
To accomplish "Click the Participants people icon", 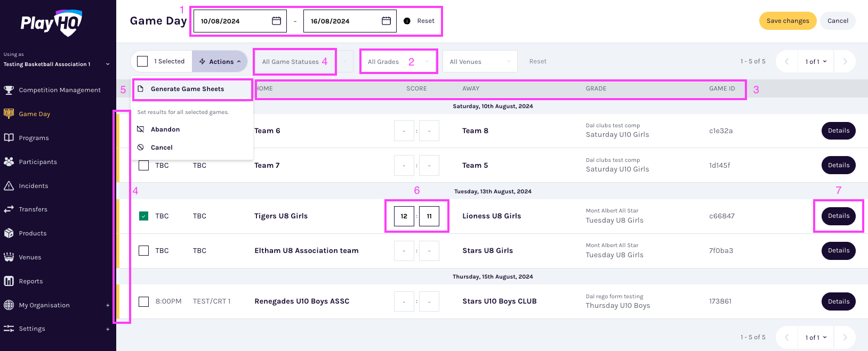I will (x=9, y=162).
